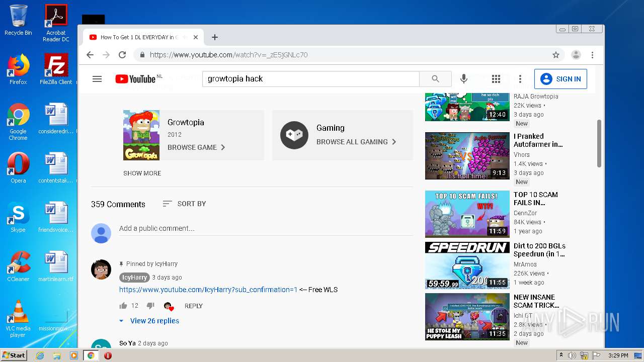Image resolution: width=644 pixels, height=362 pixels.
Task: Select Firefox desktop shortcut
Action: coord(18,69)
